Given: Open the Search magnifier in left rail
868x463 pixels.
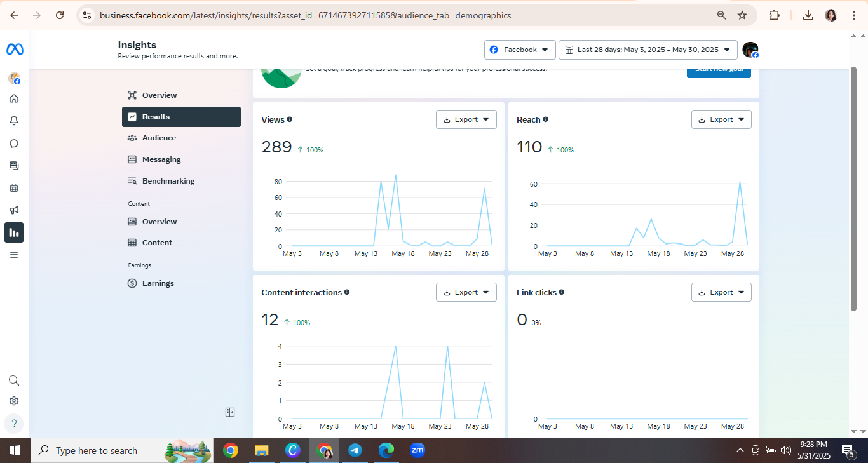Looking at the screenshot, I should point(14,380).
